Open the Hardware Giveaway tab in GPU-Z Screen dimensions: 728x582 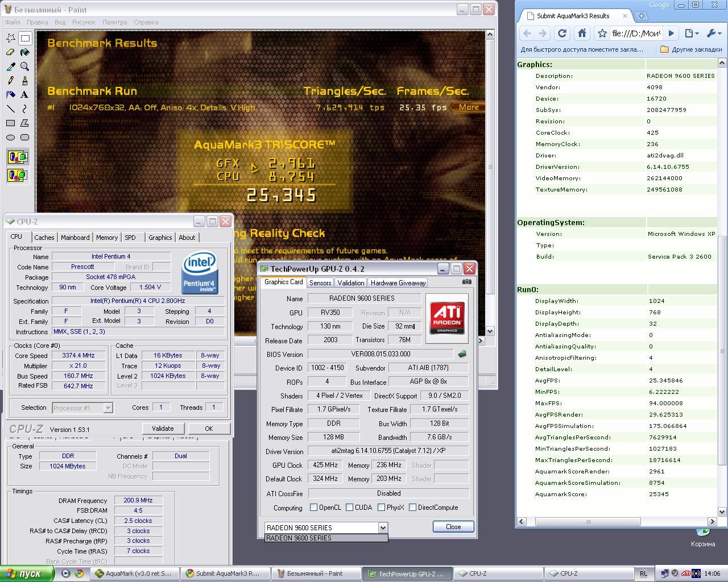coord(398,282)
